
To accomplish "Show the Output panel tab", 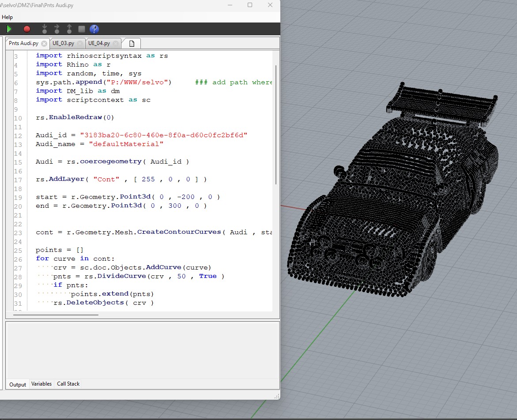I will click(18, 384).
